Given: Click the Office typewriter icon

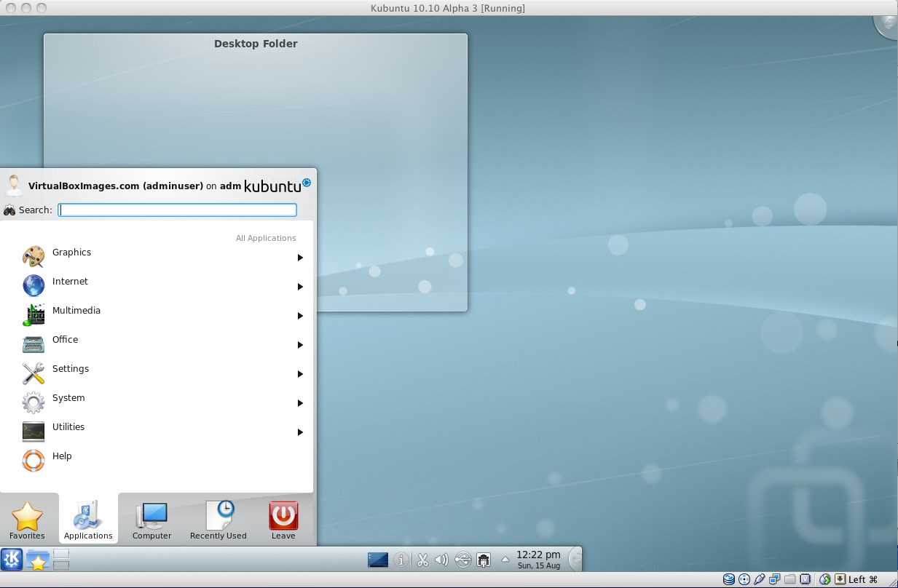Looking at the screenshot, I should coord(34,344).
